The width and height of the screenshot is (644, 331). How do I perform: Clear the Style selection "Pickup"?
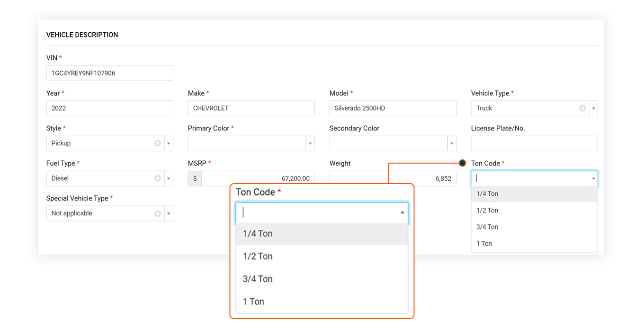[x=158, y=143]
